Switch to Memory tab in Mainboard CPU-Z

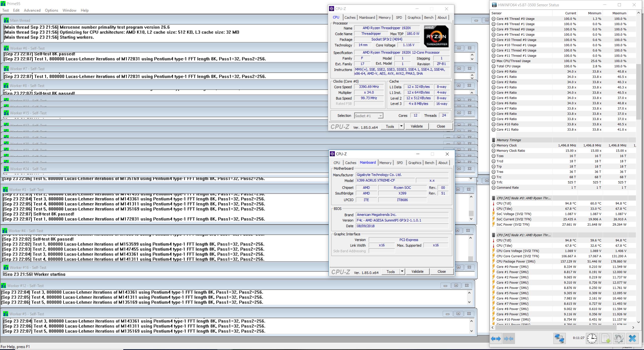tap(385, 163)
